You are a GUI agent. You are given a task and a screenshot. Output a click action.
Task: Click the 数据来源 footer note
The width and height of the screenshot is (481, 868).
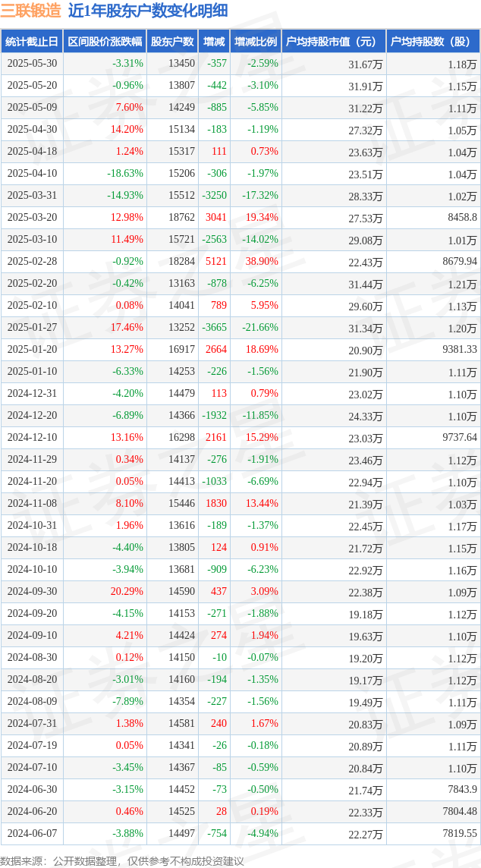[x=122, y=860]
